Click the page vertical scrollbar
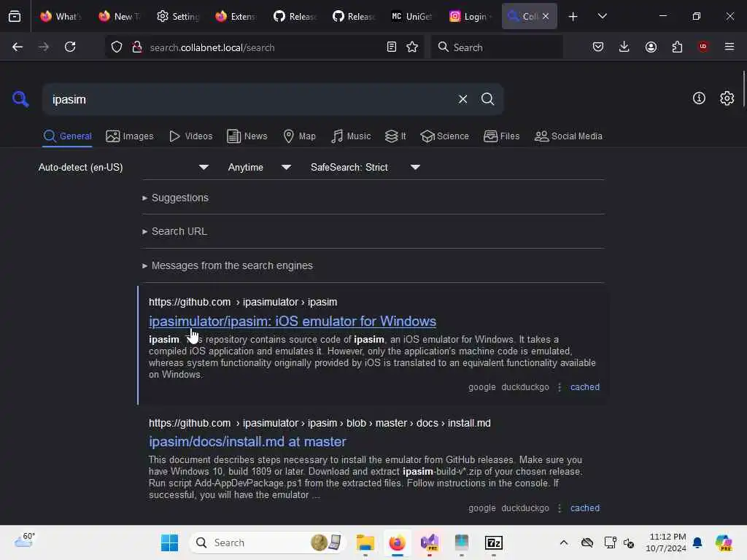Image resolution: width=747 pixels, height=560 pixels. [x=743, y=90]
